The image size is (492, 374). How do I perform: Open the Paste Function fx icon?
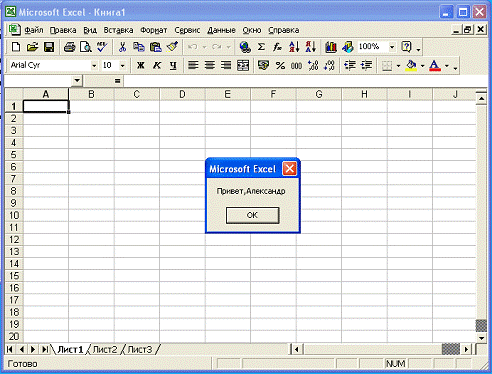[277, 47]
